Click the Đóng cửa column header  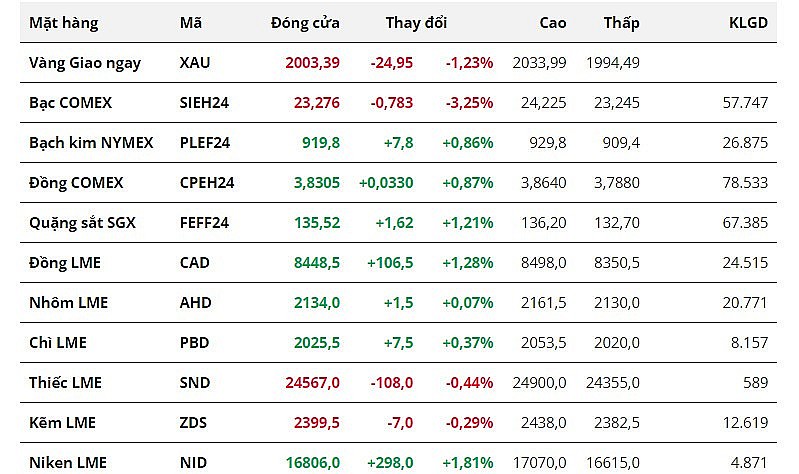coord(305,22)
